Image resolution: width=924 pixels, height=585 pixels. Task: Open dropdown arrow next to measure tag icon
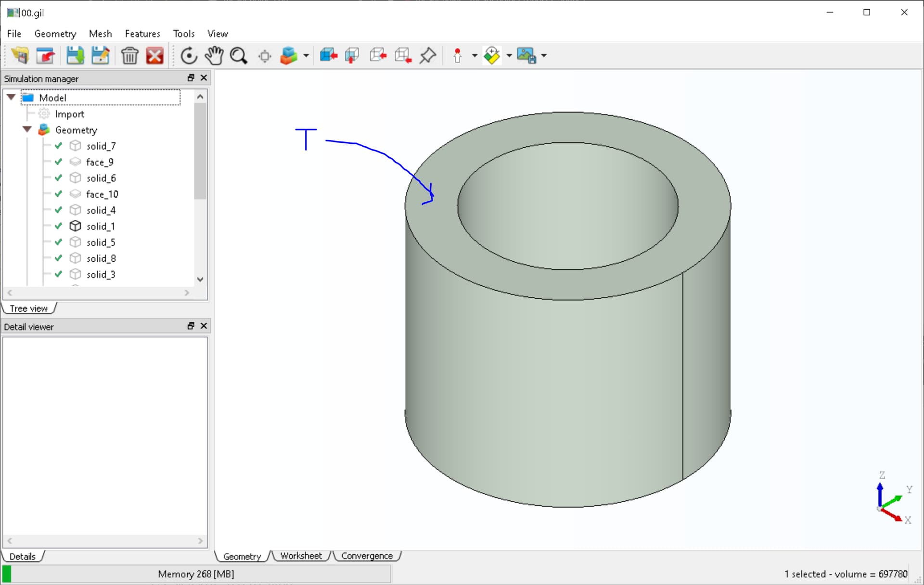point(509,56)
